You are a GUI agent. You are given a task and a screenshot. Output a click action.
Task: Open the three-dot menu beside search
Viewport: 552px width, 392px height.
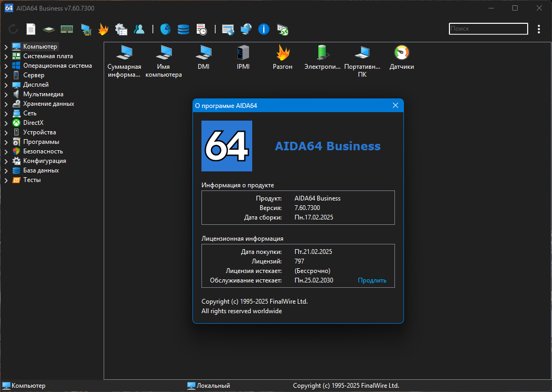539,29
